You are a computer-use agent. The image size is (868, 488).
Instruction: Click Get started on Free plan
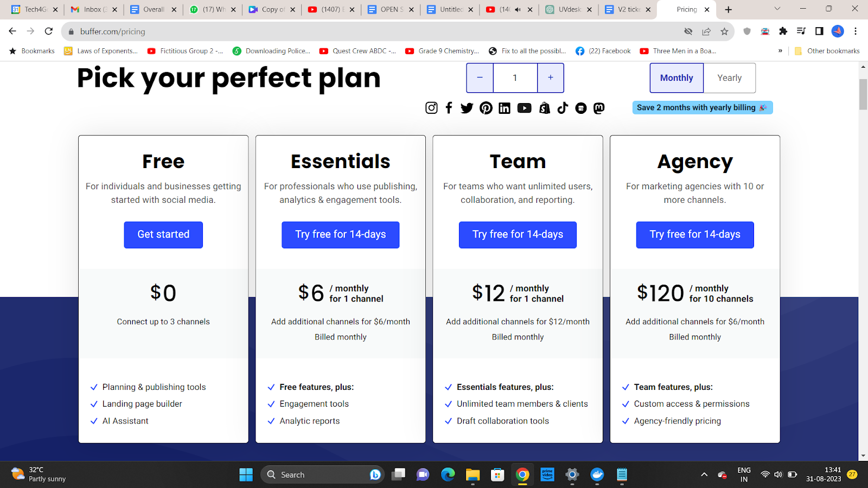(163, 235)
